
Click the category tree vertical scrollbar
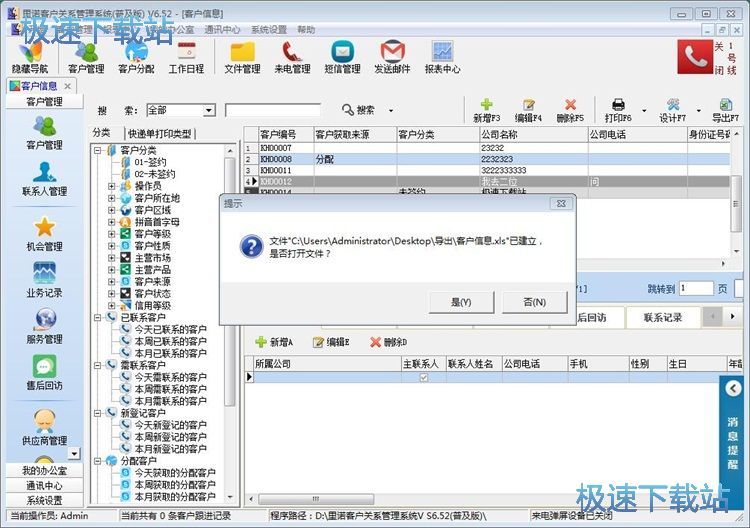230,282
